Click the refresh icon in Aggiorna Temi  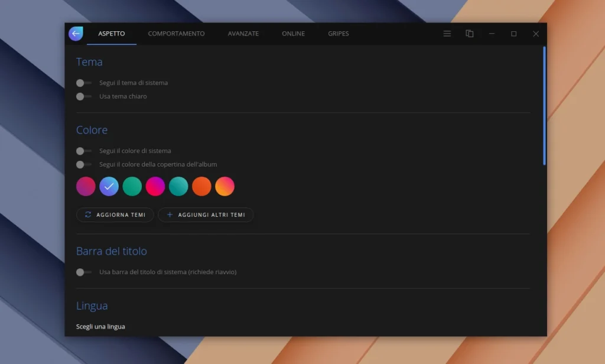(x=88, y=214)
